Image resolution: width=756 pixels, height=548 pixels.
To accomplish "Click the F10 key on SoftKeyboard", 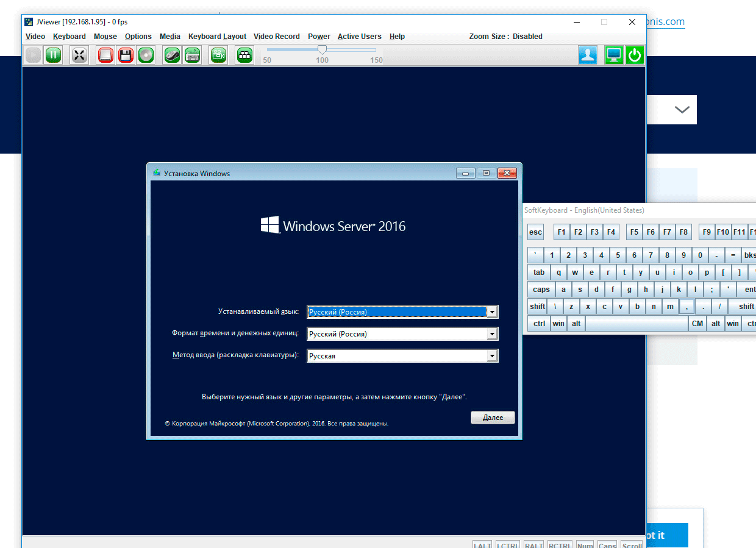I will click(723, 232).
